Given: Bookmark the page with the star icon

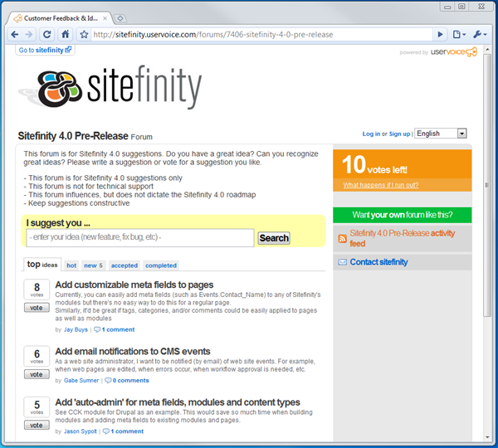Looking at the screenshot, I should pyautogui.click(x=84, y=35).
